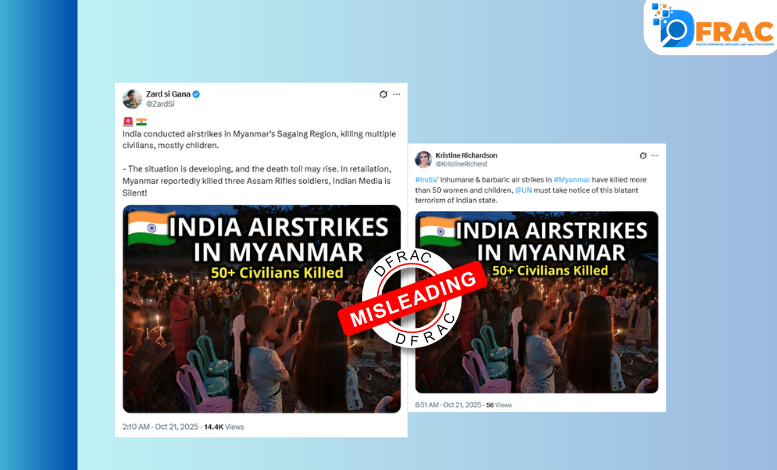Click the Grok icon on Zard si Gana's tweet
This screenshot has height=470, width=777.
tap(383, 94)
